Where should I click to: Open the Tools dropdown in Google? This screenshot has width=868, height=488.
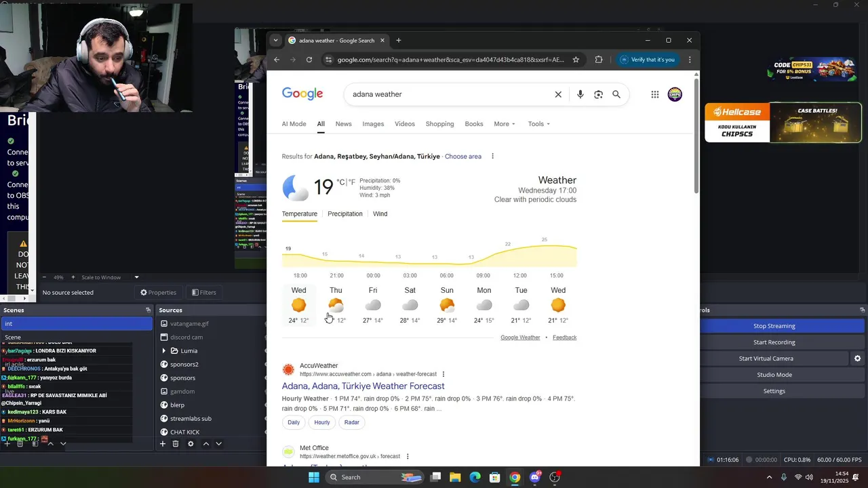pyautogui.click(x=539, y=124)
